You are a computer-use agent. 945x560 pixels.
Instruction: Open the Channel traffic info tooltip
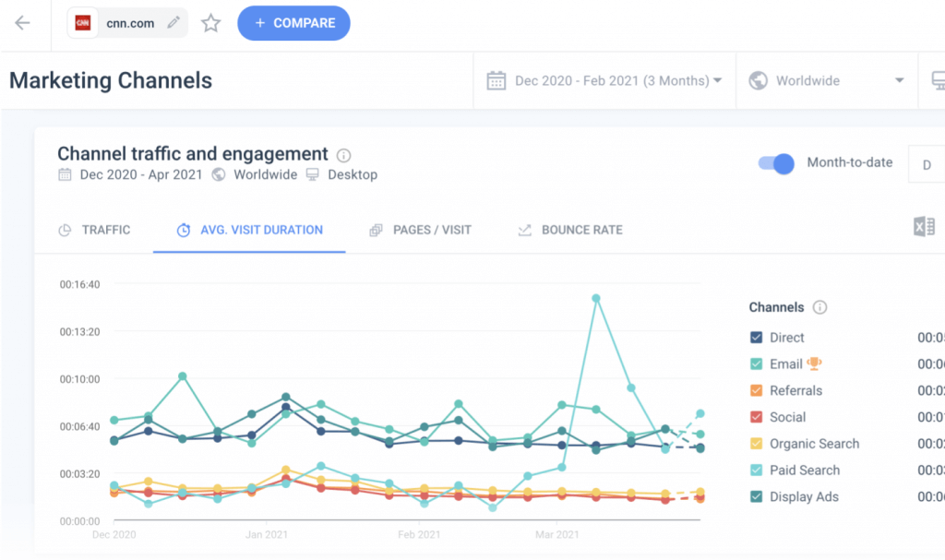coord(345,153)
